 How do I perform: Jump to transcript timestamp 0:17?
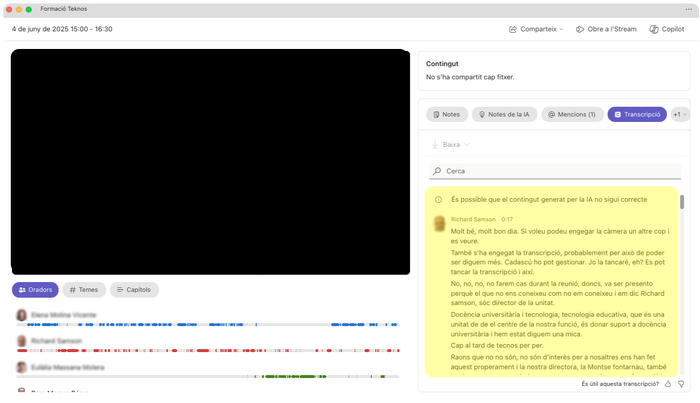[x=507, y=219]
